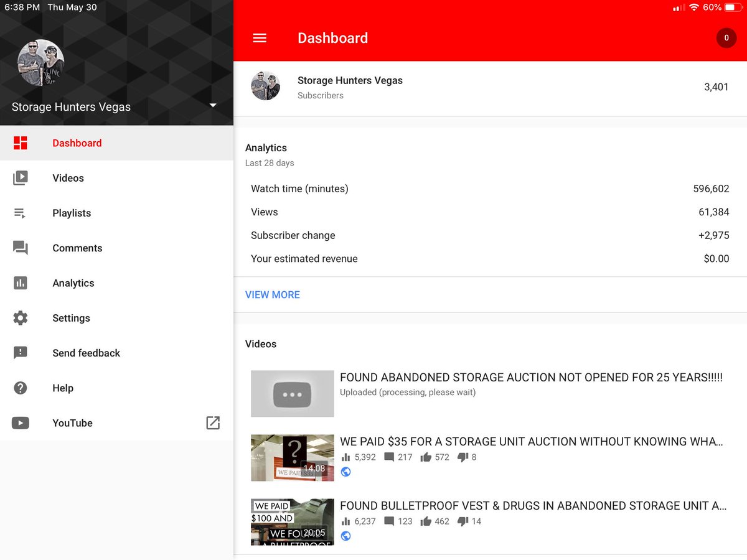
Task: Tap the battery icon in status bar
Action: pos(733,7)
